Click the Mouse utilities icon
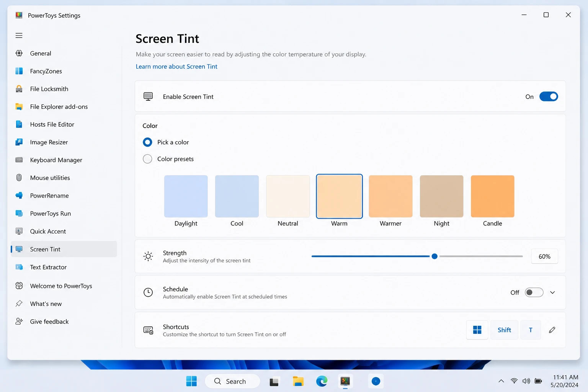588x392 pixels. 19,178
